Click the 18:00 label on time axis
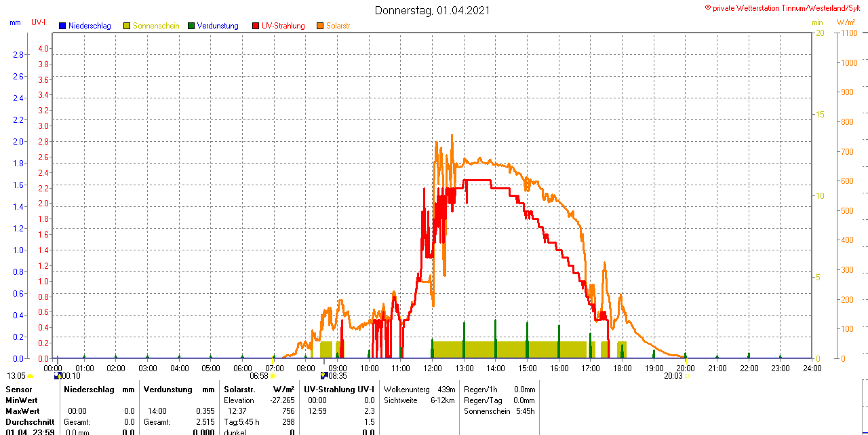 (623, 368)
